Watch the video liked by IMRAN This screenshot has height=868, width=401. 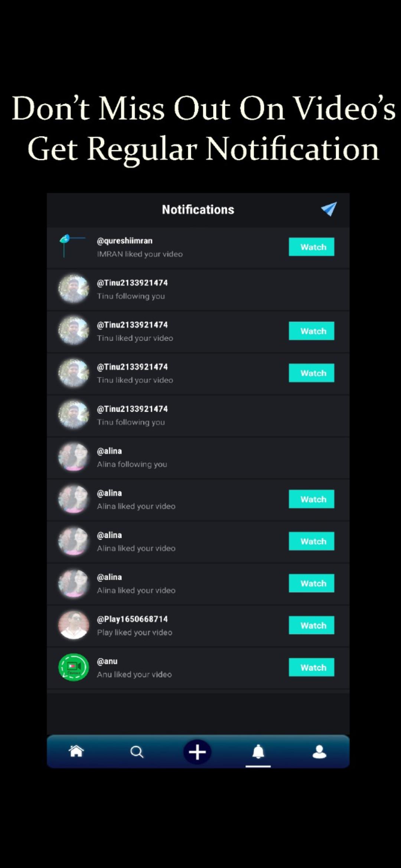312,247
